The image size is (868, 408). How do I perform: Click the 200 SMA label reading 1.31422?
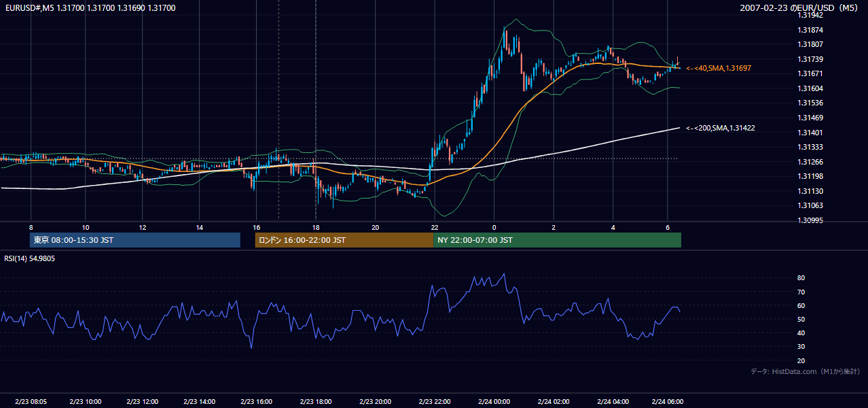pos(721,128)
